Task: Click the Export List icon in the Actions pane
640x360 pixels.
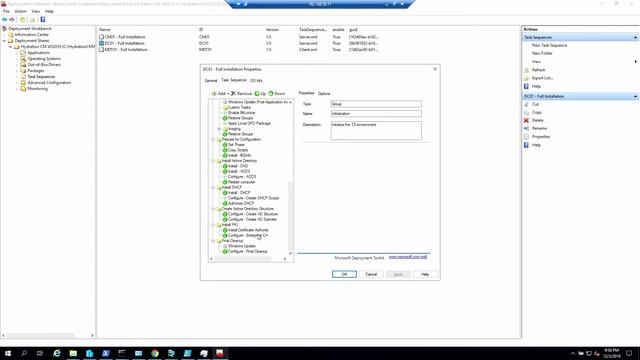Action: pyautogui.click(x=526, y=78)
